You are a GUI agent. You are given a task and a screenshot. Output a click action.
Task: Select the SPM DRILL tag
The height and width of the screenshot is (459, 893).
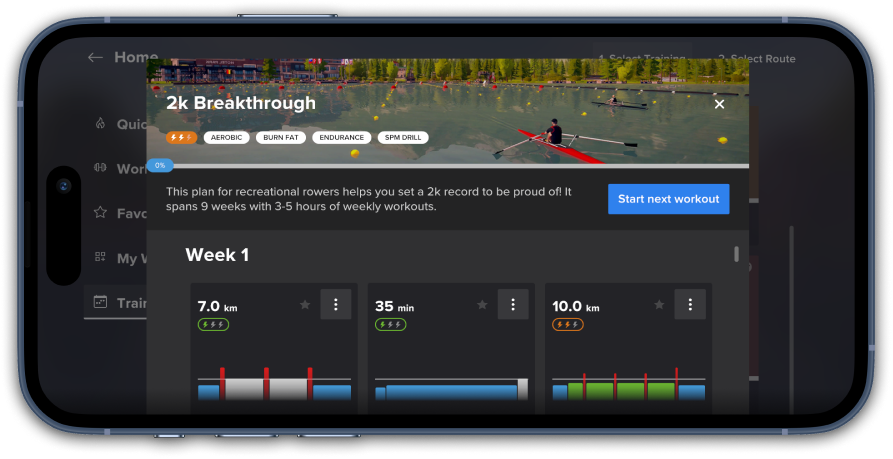403,138
